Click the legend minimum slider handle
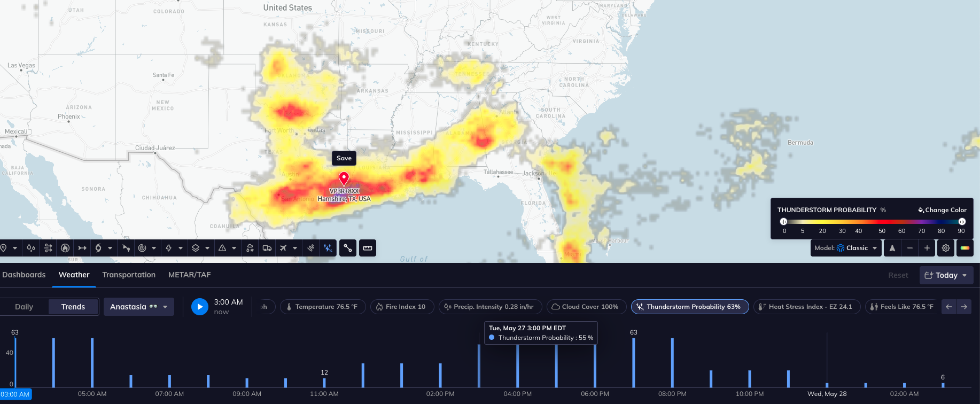This screenshot has height=404, width=980. coord(783,221)
